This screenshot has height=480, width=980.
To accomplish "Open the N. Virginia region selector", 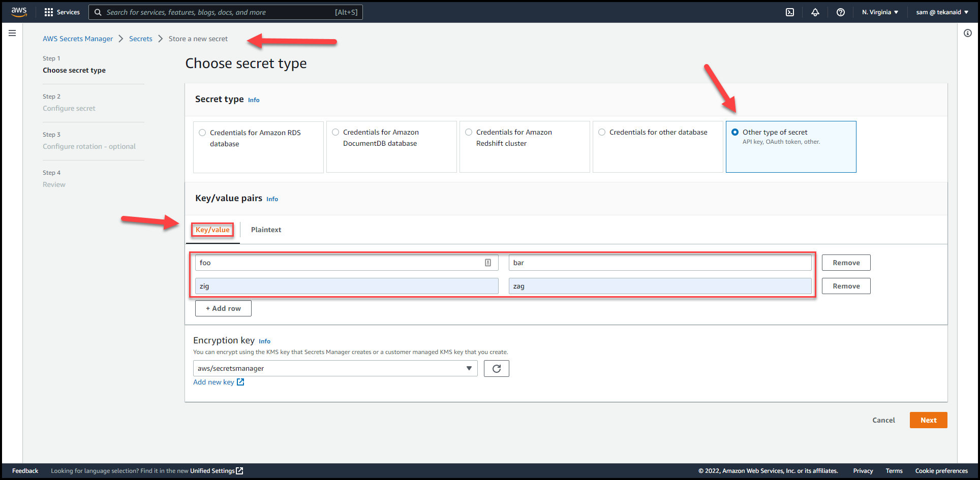I will click(879, 12).
